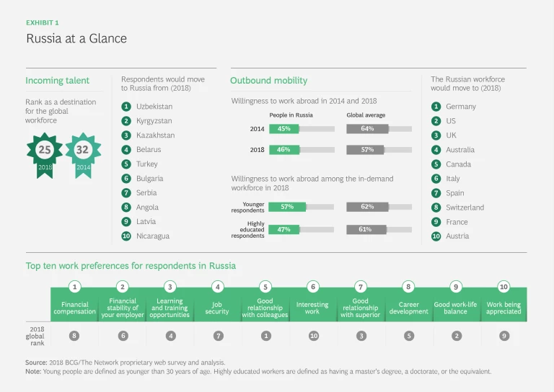The height and width of the screenshot is (392, 554).
Task: Click the Kazakhstan entry in the list
Action: pyautogui.click(x=155, y=135)
